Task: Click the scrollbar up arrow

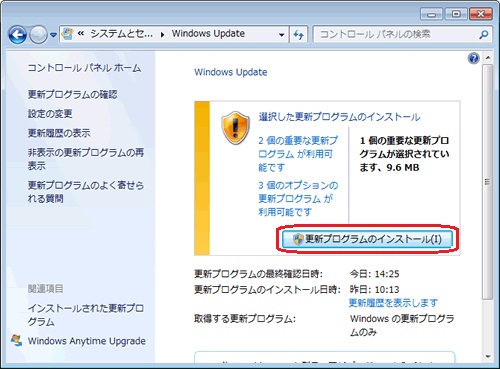Action: (x=488, y=58)
